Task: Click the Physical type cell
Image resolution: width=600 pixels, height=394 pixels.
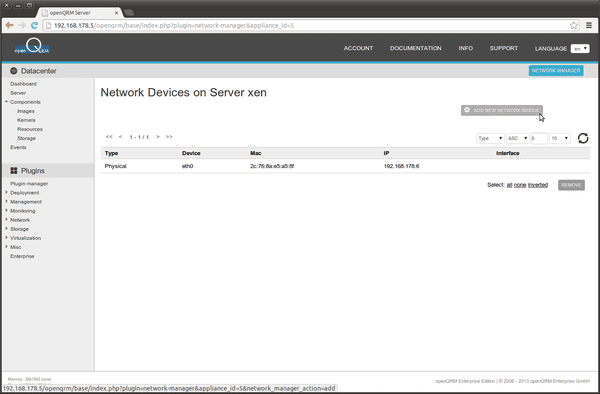Action: click(x=116, y=166)
